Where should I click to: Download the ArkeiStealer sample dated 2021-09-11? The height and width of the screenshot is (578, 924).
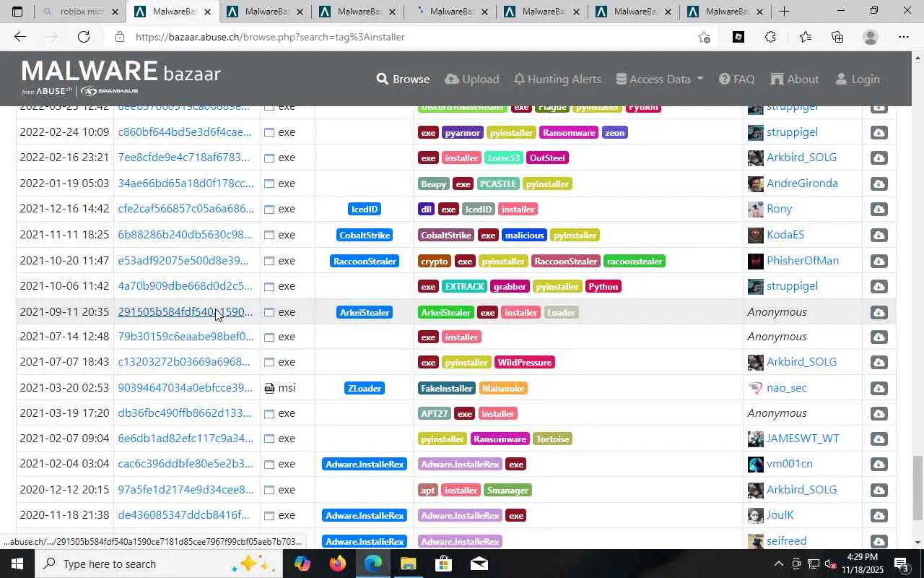pyautogui.click(x=879, y=313)
